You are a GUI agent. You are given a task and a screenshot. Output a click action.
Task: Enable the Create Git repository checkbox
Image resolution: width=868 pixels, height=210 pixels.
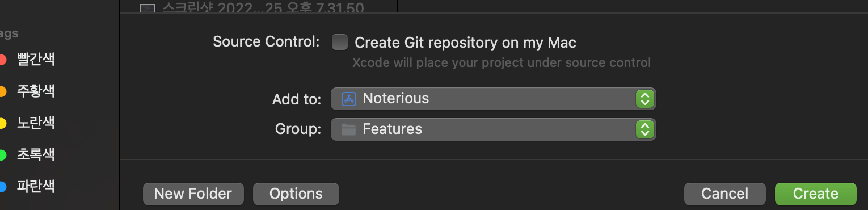coord(340,42)
